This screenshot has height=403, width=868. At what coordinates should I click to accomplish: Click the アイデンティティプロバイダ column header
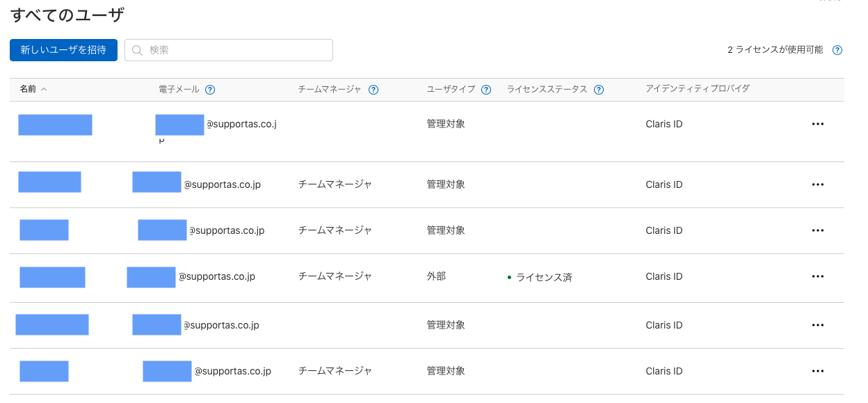tap(697, 89)
